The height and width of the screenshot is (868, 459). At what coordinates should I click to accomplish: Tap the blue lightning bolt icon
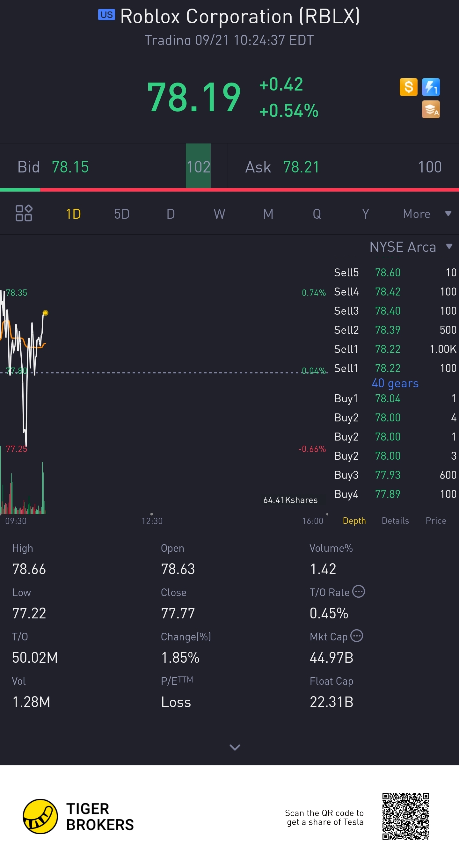pos(431,87)
